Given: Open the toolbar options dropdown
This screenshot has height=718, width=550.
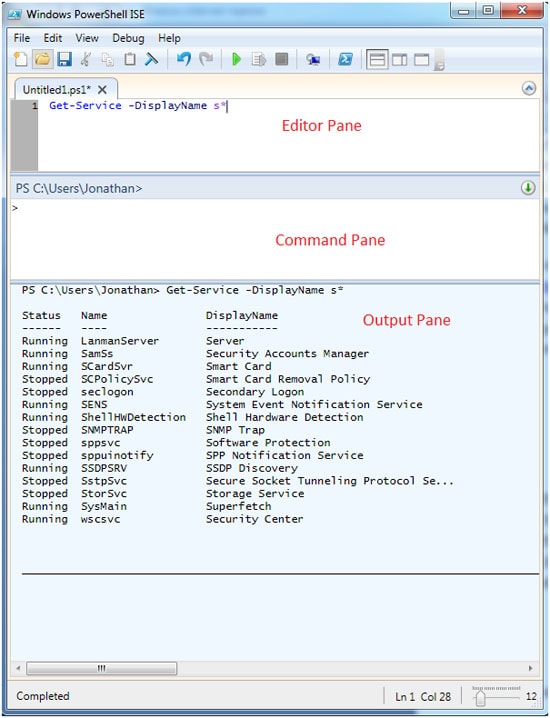Looking at the screenshot, I should [x=439, y=60].
